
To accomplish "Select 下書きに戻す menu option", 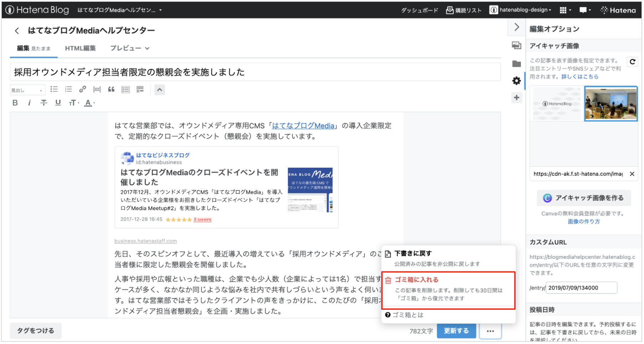I will (x=448, y=259).
